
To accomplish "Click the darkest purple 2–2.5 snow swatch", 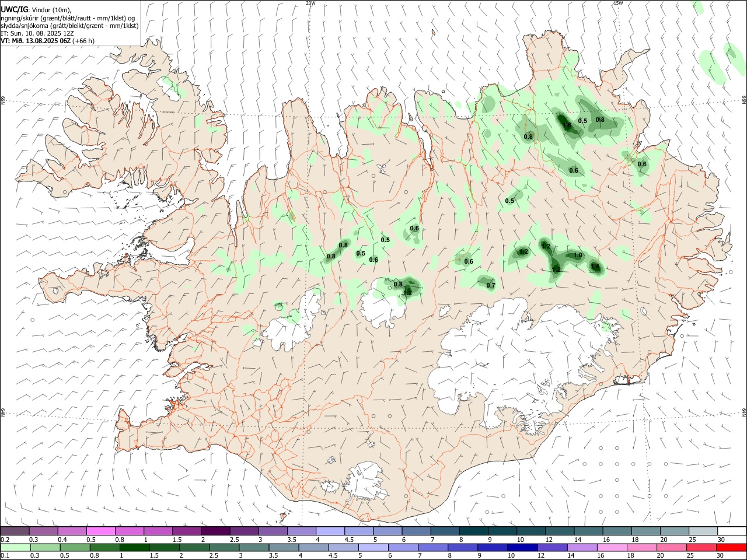I will [x=215, y=531].
